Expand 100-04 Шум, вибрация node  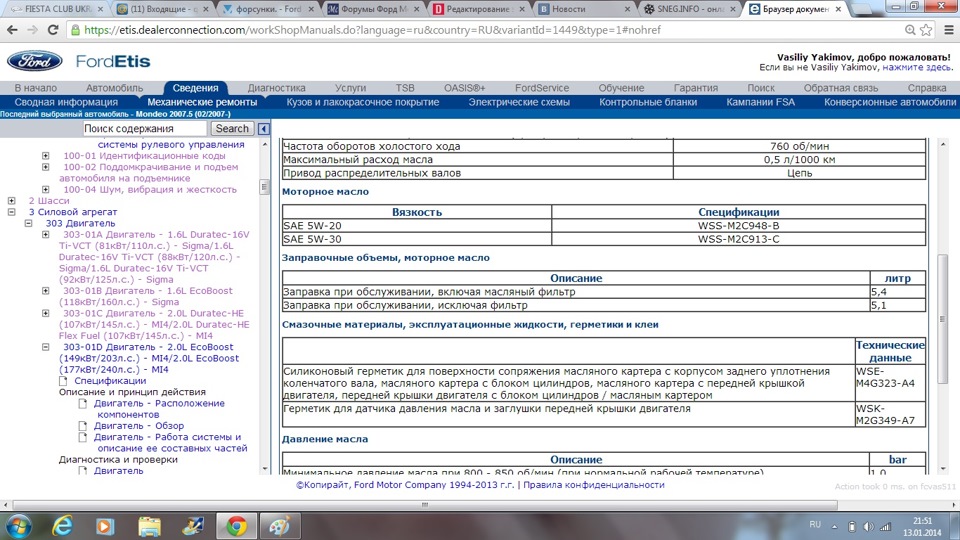click(x=45, y=189)
